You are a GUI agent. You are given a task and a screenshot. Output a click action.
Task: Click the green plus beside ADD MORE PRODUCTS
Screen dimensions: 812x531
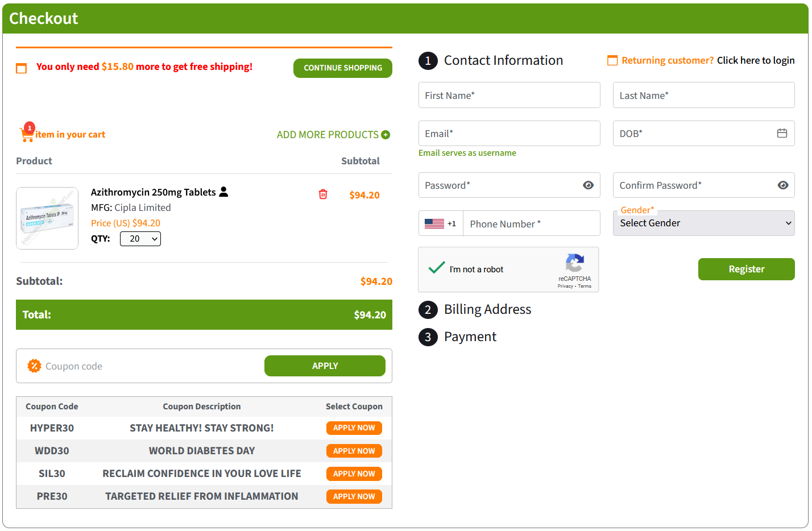tap(386, 134)
